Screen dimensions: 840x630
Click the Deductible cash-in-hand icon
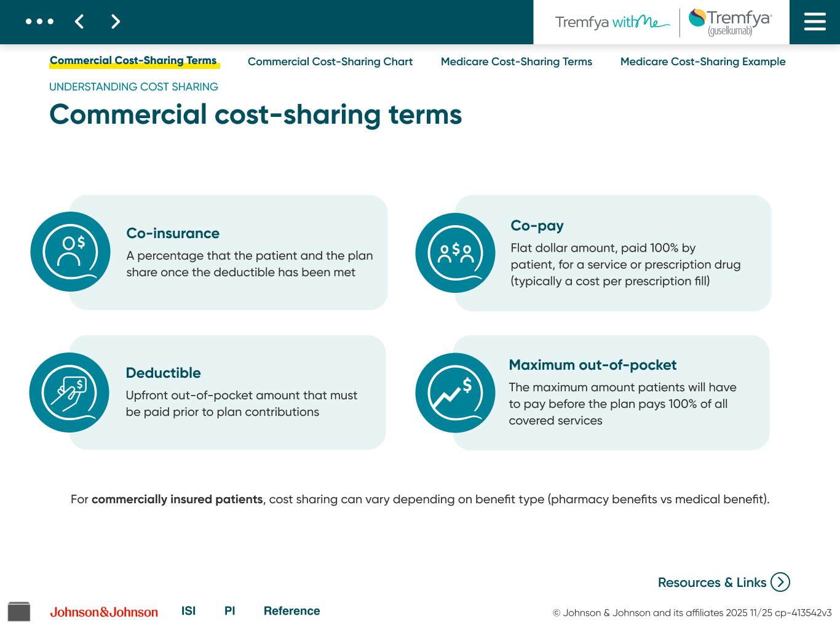(x=69, y=392)
